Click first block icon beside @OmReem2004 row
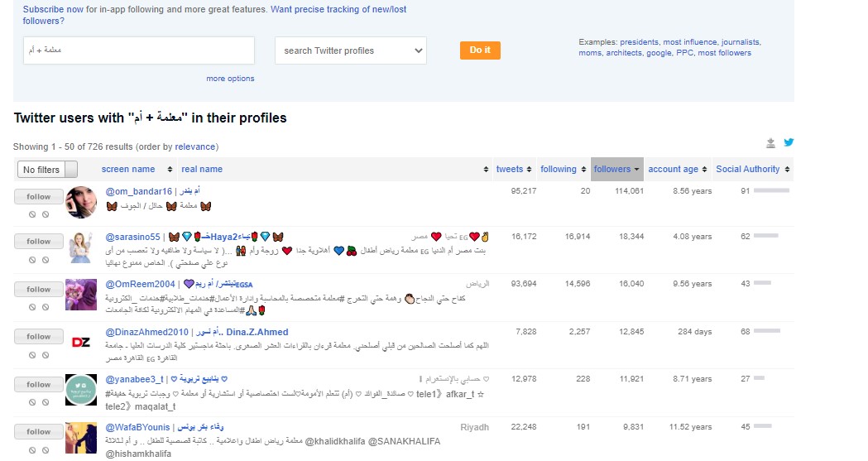The height and width of the screenshot is (461, 868). tap(32, 307)
